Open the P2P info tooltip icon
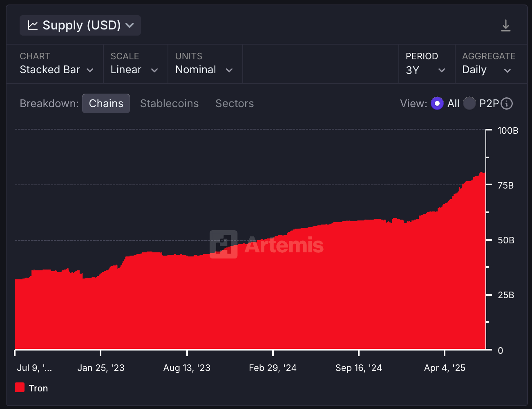Screen dimensions: 532x409 point(507,103)
